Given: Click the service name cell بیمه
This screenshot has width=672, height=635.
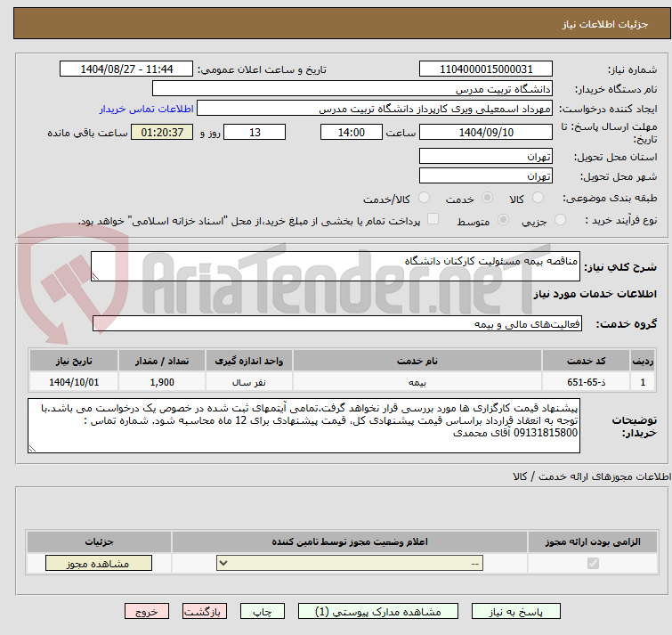Looking at the screenshot, I should coord(417,381).
